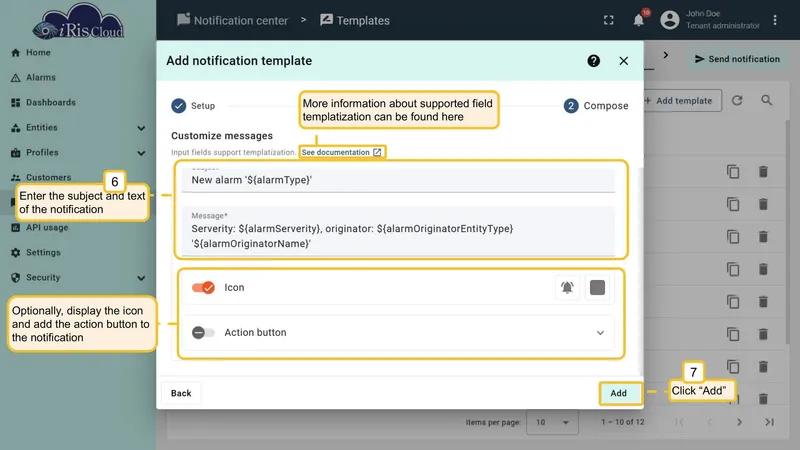Go to the Setup step
Image resolution: width=800 pixels, height=450 pixels.
tap(193, 106)
